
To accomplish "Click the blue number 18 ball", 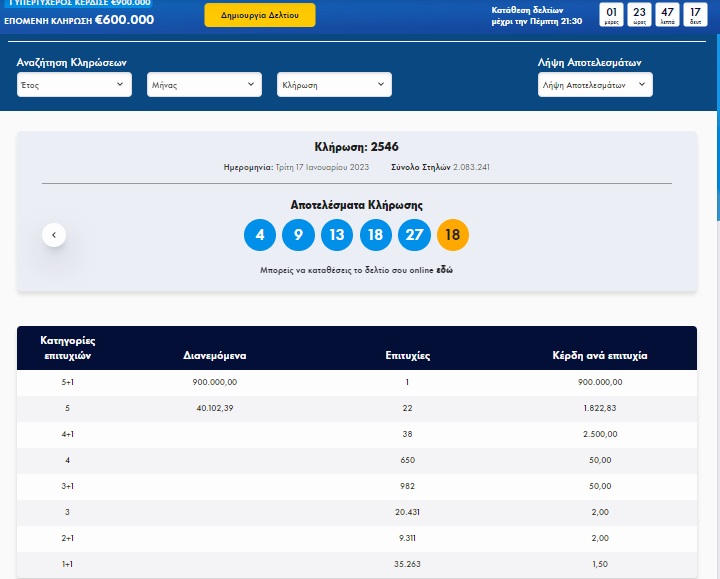I will pos(375,235).
